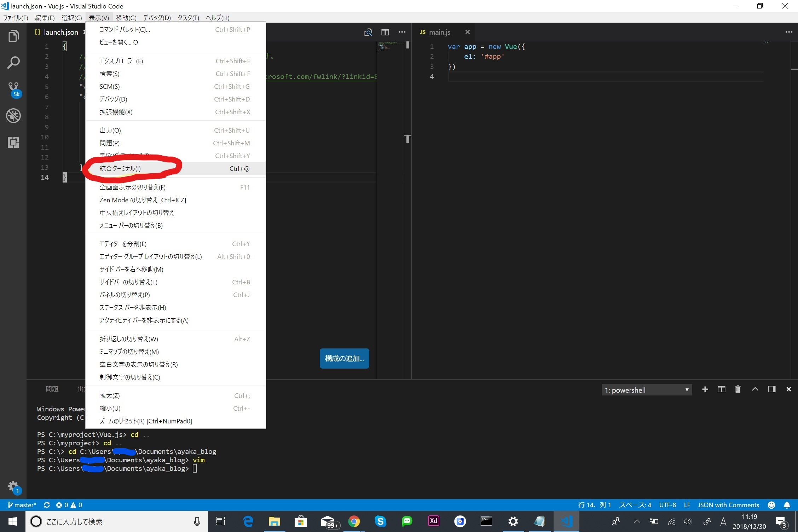The image size is (798, 532).
Task: Kill the terminal with trash icon
Action: coord(738,389)
